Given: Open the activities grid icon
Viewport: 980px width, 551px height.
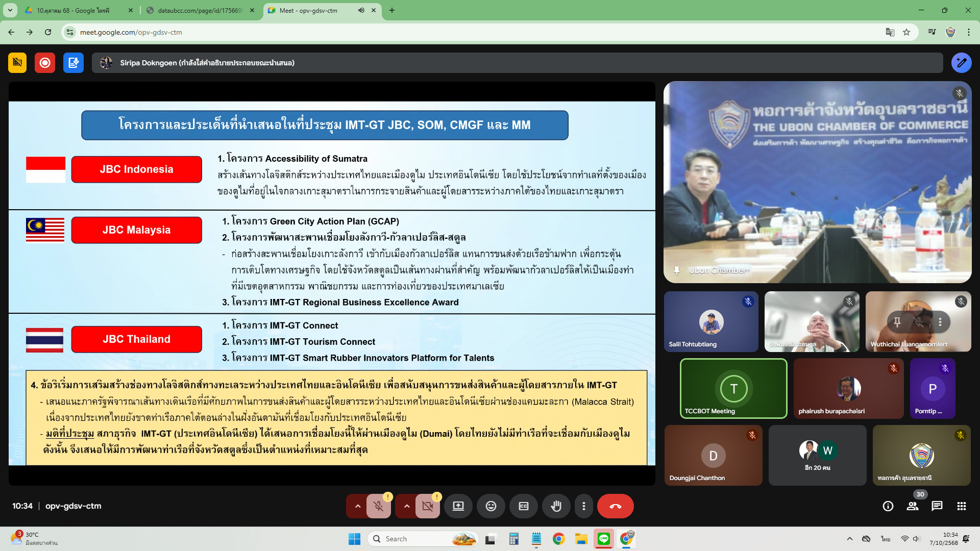Looking at the screenshot, I should tap(962, 506).
